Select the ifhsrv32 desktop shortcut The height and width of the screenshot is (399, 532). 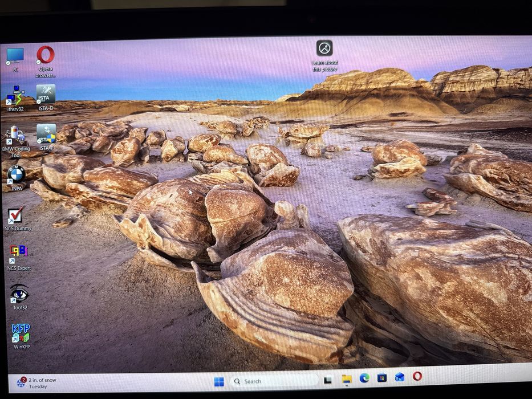tap(15, 99)
